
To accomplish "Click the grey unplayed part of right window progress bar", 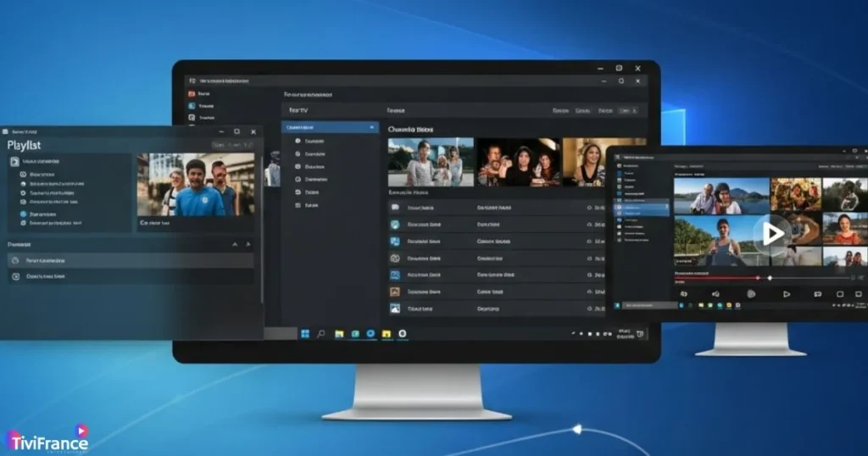I will [x=811, y=278].
